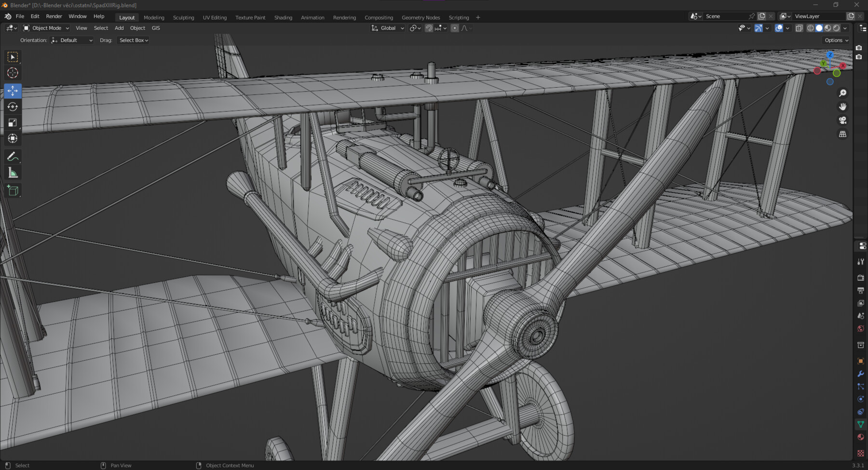The image size is (868, 470).
Task: Activate the 3D Cursor tool
Action: click(13, 73)
